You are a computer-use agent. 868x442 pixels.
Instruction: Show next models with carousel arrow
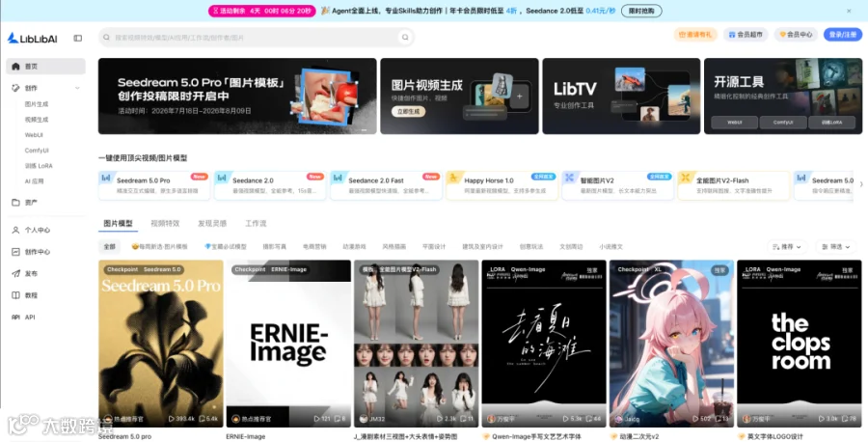point(861,184)
